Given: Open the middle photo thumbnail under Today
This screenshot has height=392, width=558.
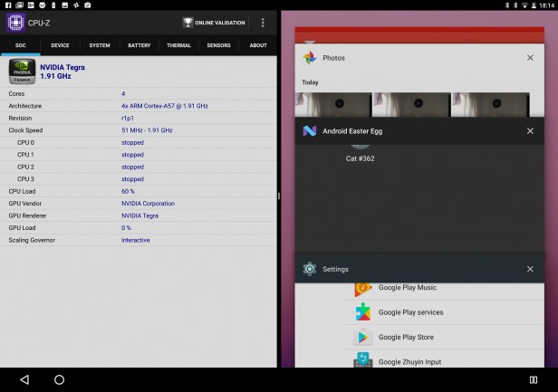Looking at the screenshot, I should click(412, 105).
